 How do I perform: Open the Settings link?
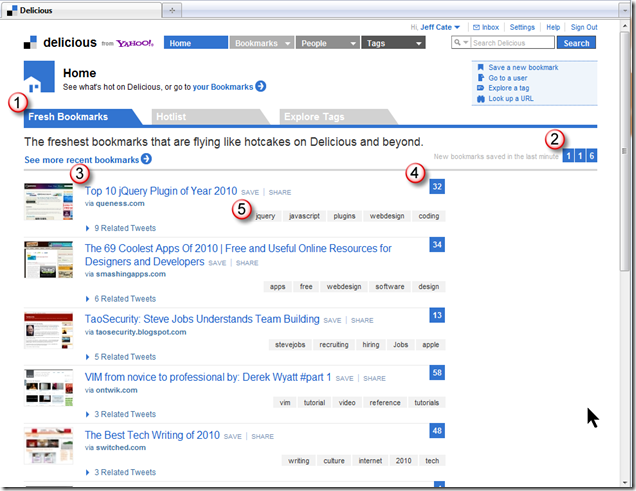522,27
